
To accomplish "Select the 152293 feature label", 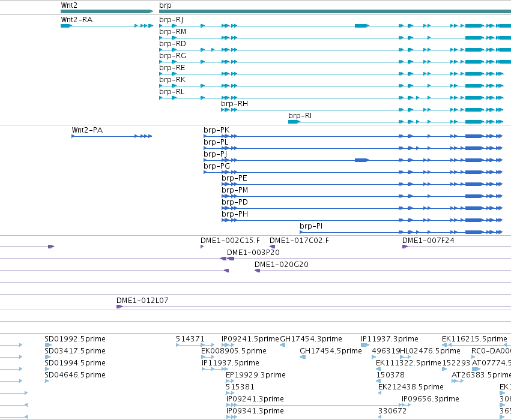I will pos(456,363).
